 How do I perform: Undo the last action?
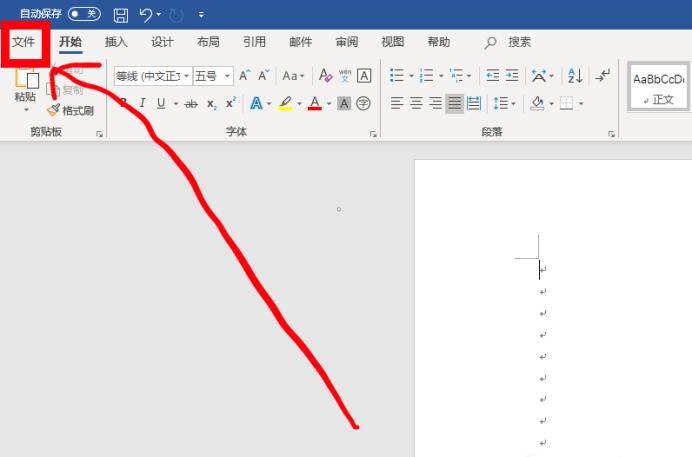pyautogui.click(x=146, y=15)
